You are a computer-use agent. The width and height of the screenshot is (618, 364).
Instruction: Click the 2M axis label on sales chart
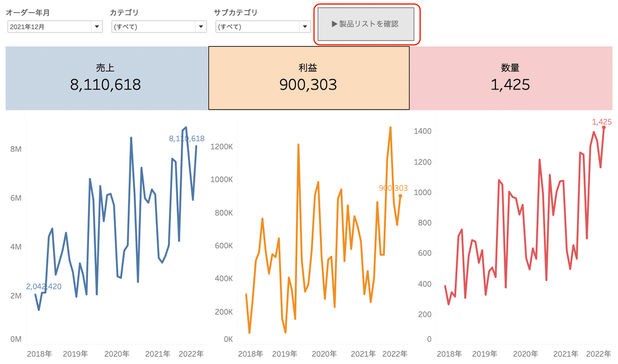[16, 296]
